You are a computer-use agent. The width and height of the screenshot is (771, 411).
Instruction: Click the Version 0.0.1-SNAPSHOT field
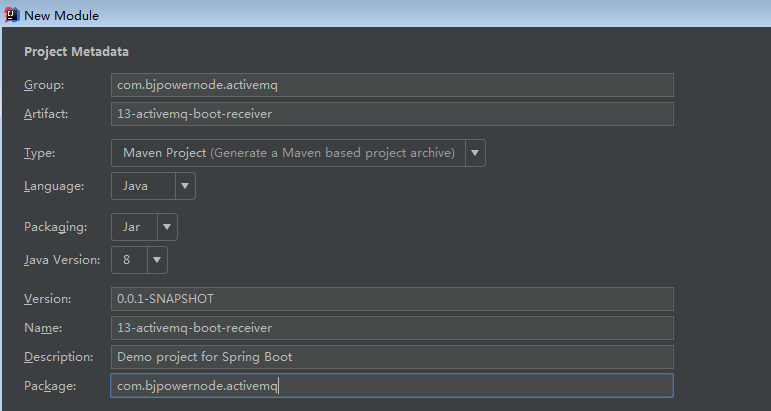tap(392, 299)
